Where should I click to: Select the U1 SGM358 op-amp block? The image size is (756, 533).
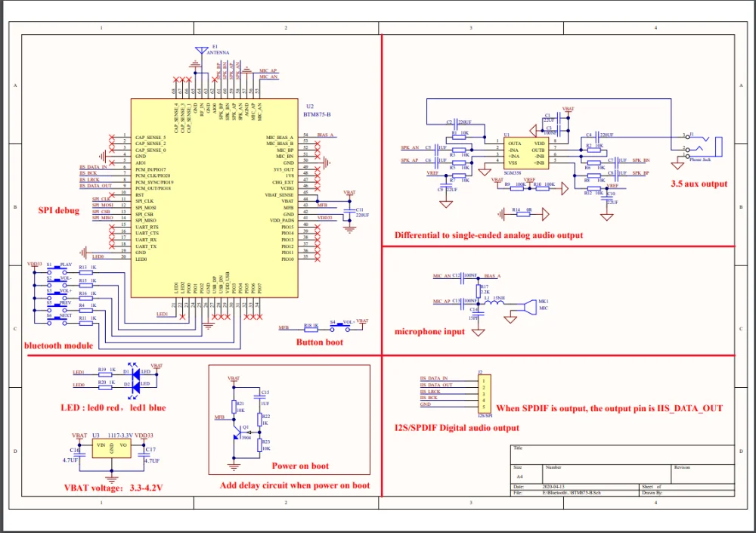525,153
